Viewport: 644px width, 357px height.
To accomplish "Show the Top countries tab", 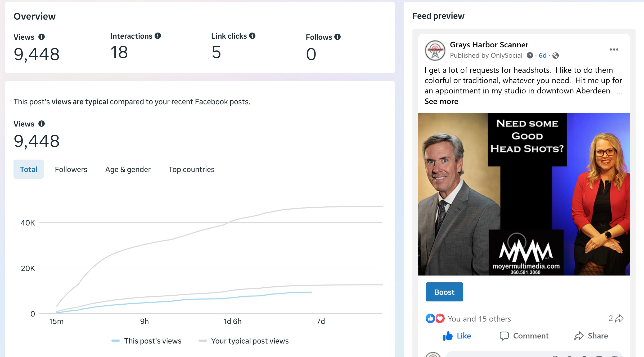I will [x=191, y=169].
